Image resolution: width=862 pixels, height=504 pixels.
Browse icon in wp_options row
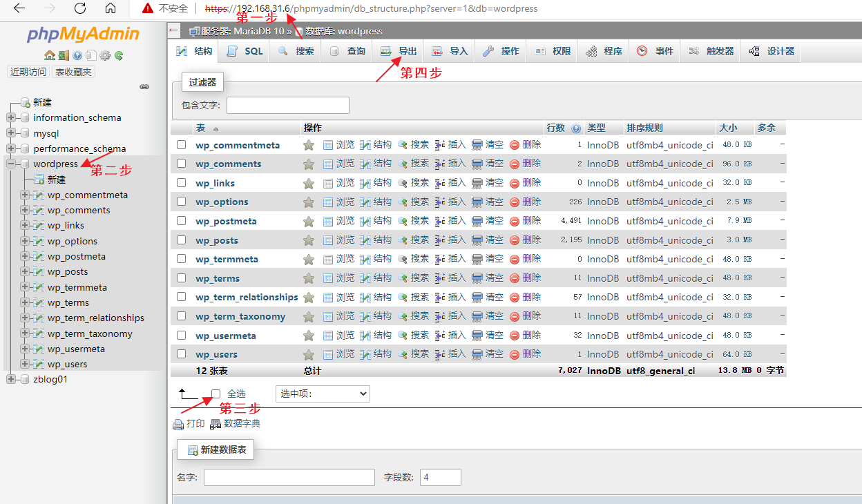click(328, 202)
